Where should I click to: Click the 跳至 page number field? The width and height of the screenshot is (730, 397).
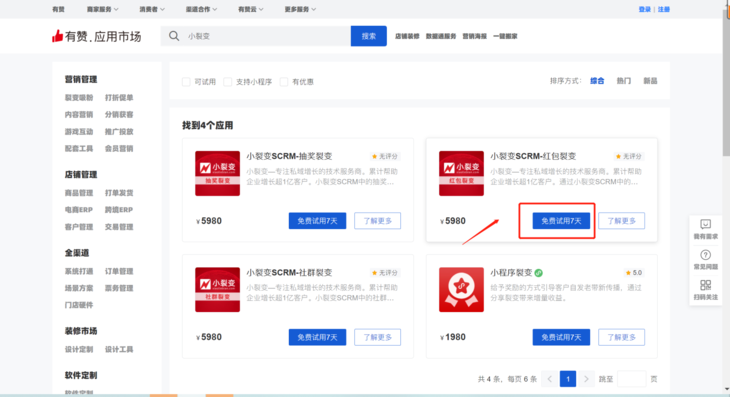(631, 379)
